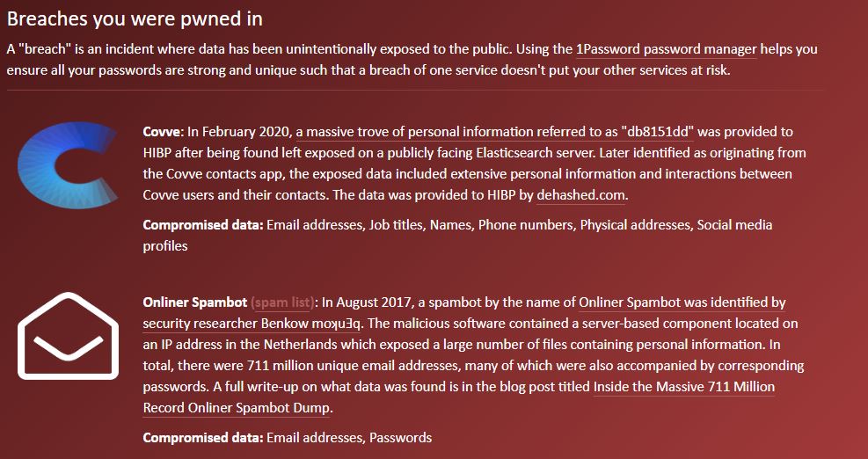This screenshot has width=868, height=459.
Task: Click the Breaches you were pwned in heading
Action: coord(135,18)
